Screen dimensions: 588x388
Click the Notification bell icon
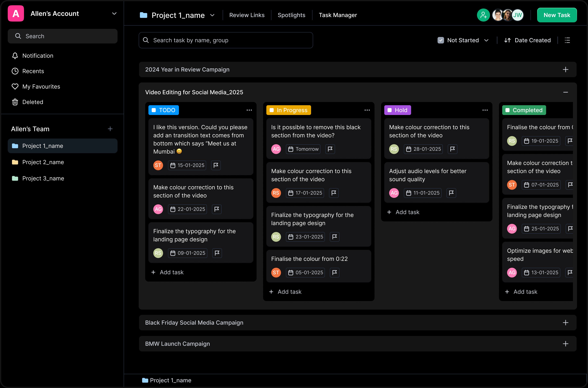15,56
